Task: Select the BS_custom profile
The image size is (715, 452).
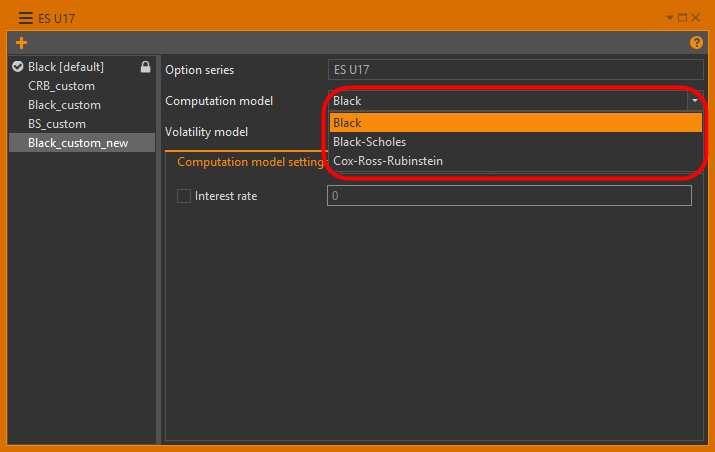Action: (x=57, y=124)
